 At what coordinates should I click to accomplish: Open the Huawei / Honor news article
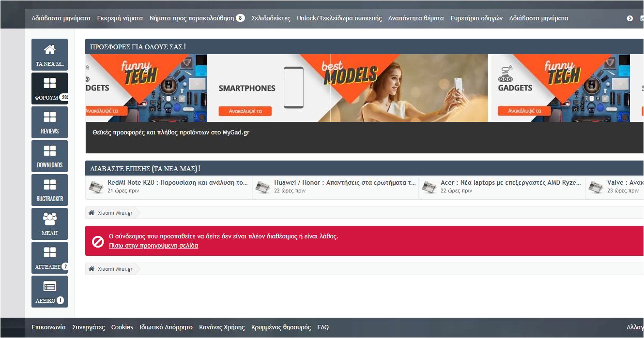[x=345, y=183]
